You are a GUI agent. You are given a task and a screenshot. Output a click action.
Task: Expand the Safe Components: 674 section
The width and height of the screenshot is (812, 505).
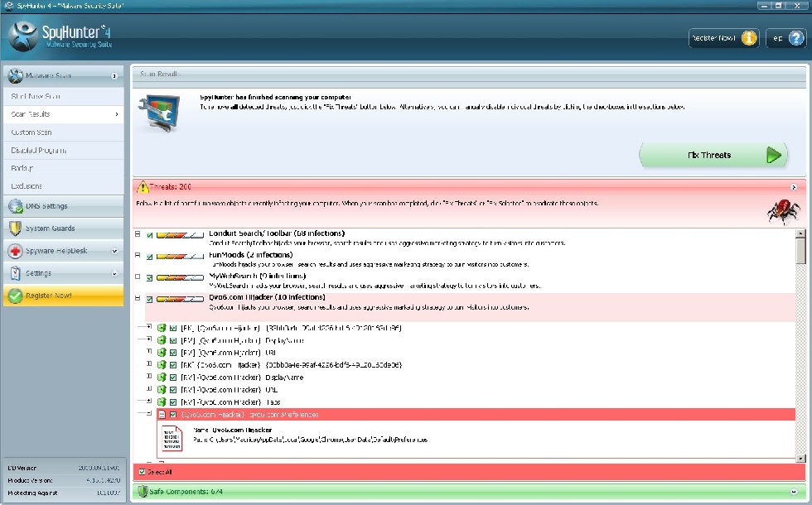[794, 492]
